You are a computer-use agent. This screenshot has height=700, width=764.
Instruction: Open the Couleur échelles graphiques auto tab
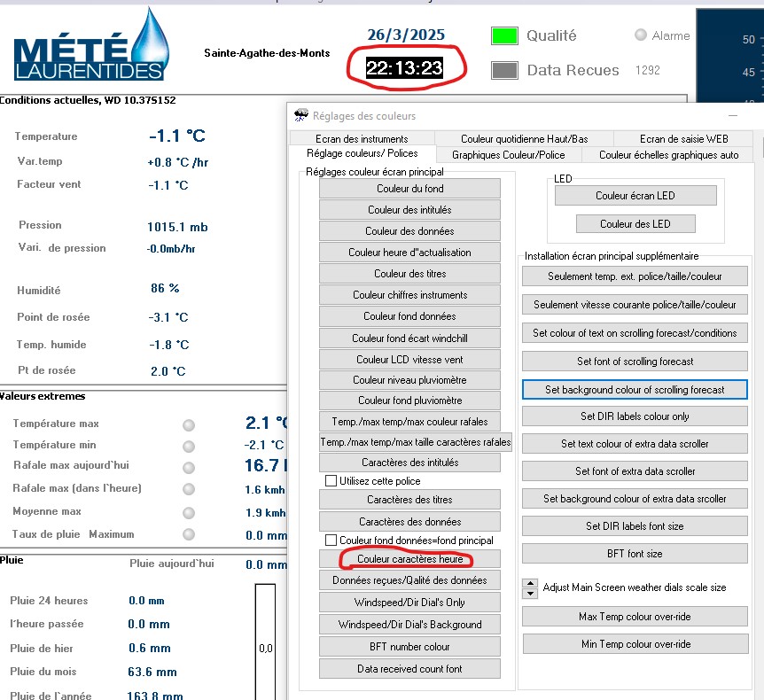coord(668,155)
